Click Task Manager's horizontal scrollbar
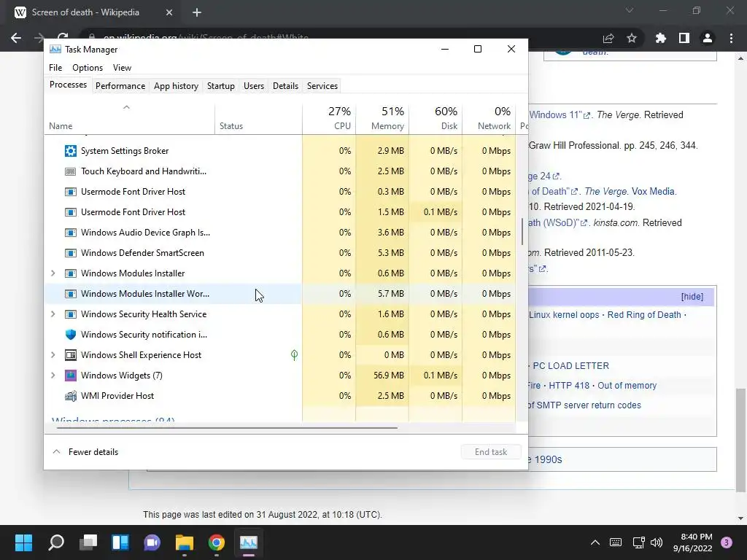Screen dimensions: 747x560 tap(227, 428)
